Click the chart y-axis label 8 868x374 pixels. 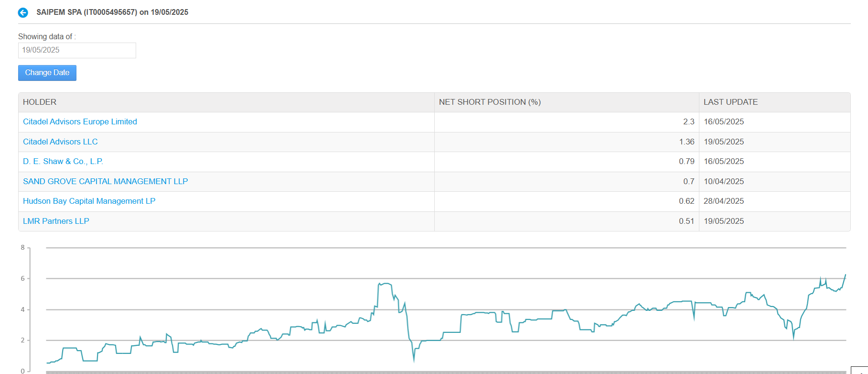pos(22,248)
